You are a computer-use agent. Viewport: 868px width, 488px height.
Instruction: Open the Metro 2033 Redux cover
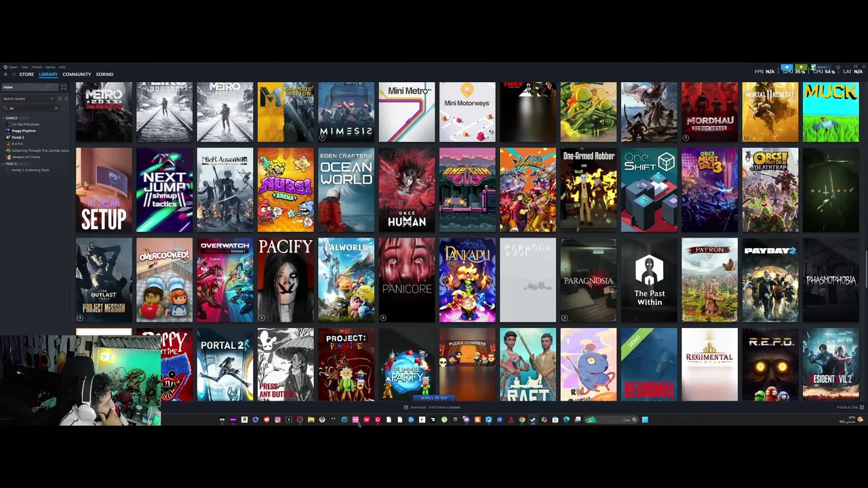104,112
